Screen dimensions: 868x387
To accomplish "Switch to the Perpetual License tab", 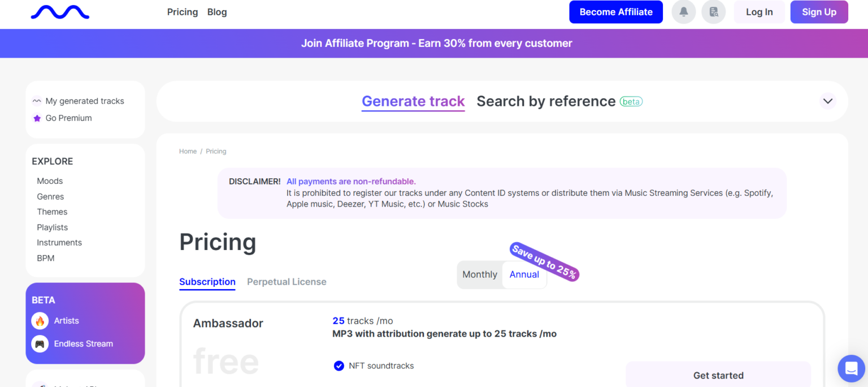I will (x=287, y=281).
